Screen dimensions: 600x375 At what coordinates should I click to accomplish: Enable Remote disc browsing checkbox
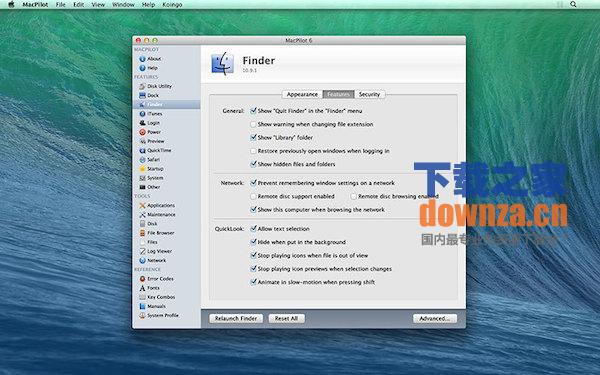(353, 196)
